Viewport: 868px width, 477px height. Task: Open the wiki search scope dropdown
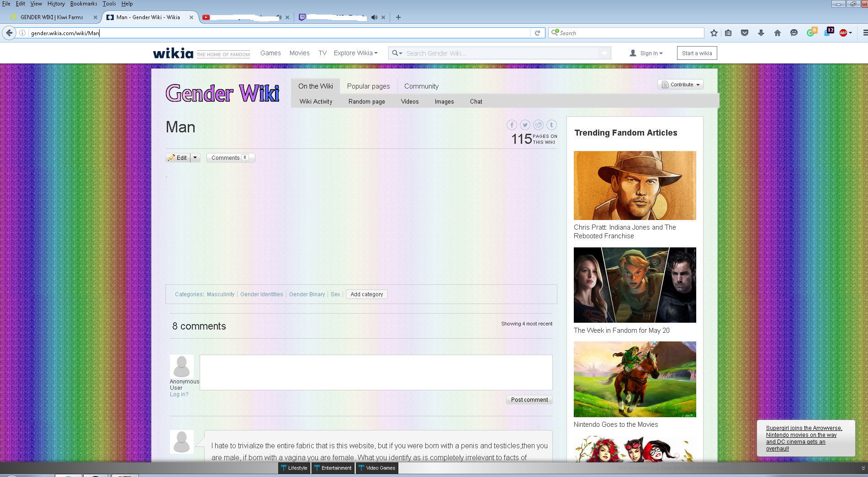(397, 53)
